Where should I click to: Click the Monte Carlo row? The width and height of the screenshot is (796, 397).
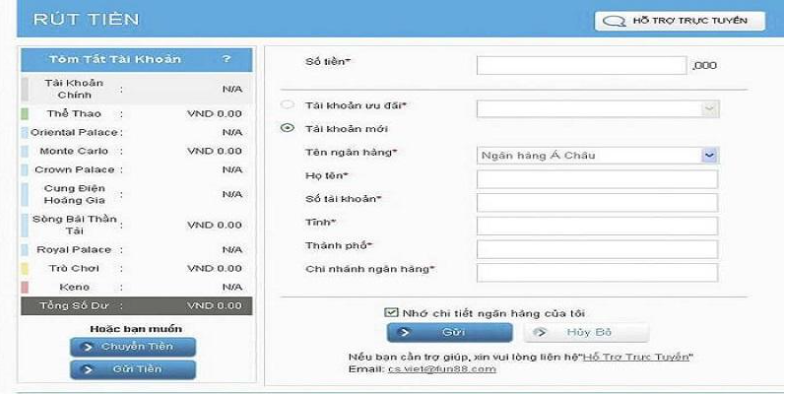[x=137, y=151]
